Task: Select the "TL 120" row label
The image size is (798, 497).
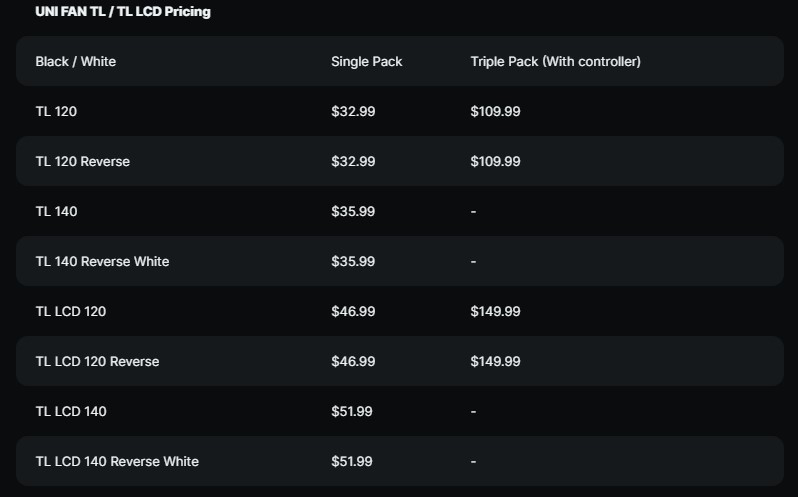Action: (x=56, y=112)
